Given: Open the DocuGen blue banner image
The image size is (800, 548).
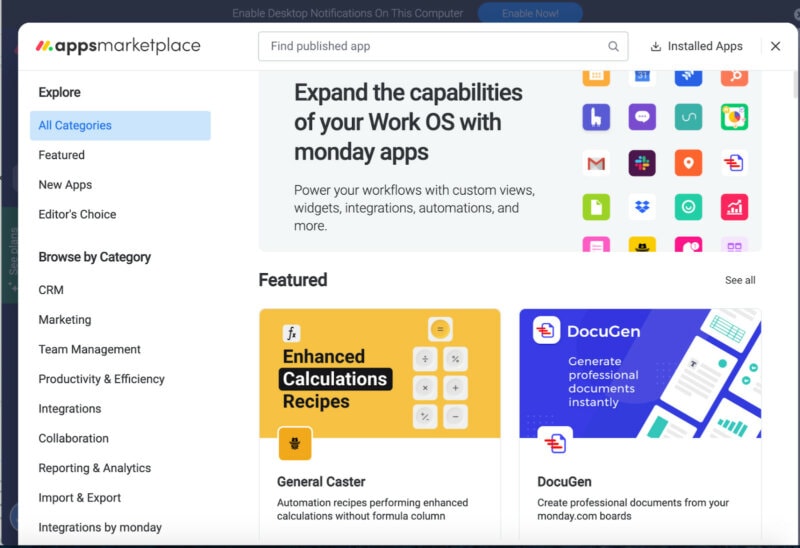Looking at the screenshot, I should (640, 373).
